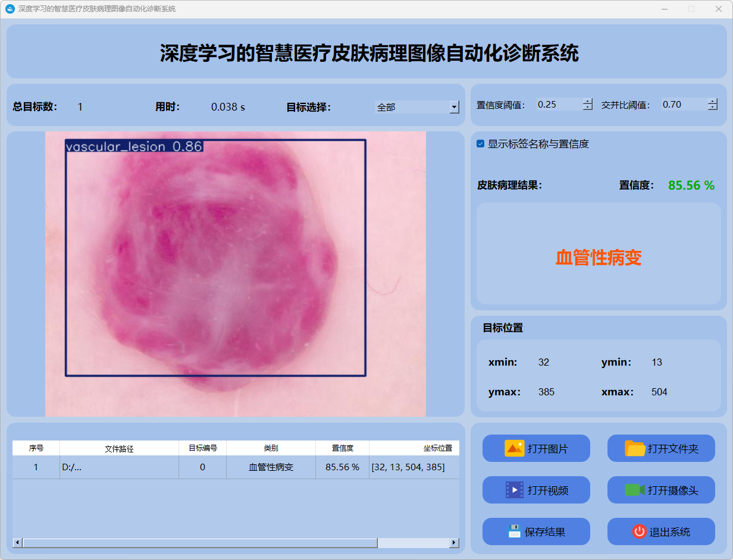Click the red power icon to exit system
733x560 pixels.
[x=639, y=531]
